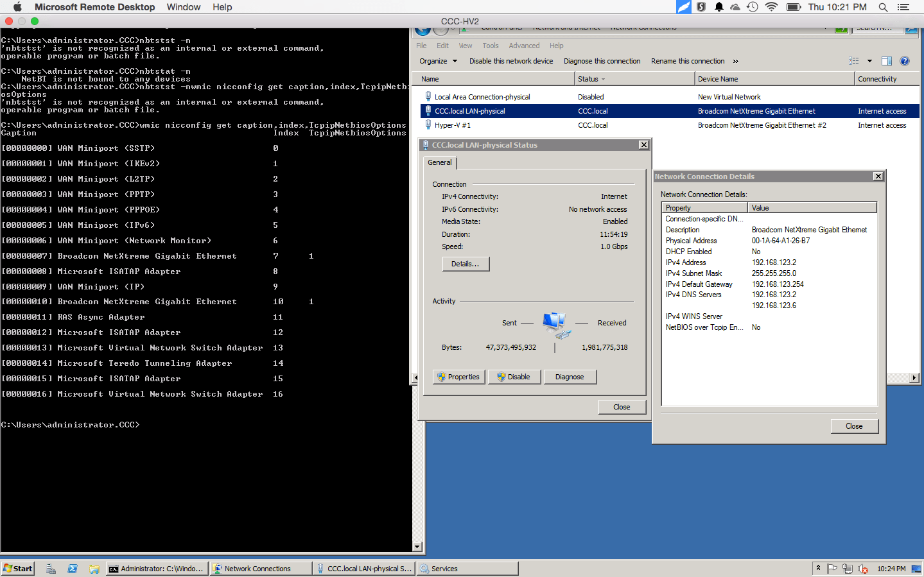924x577 pixels.
Task: Open the File menu in Network Connections
Action: point(421,46)
